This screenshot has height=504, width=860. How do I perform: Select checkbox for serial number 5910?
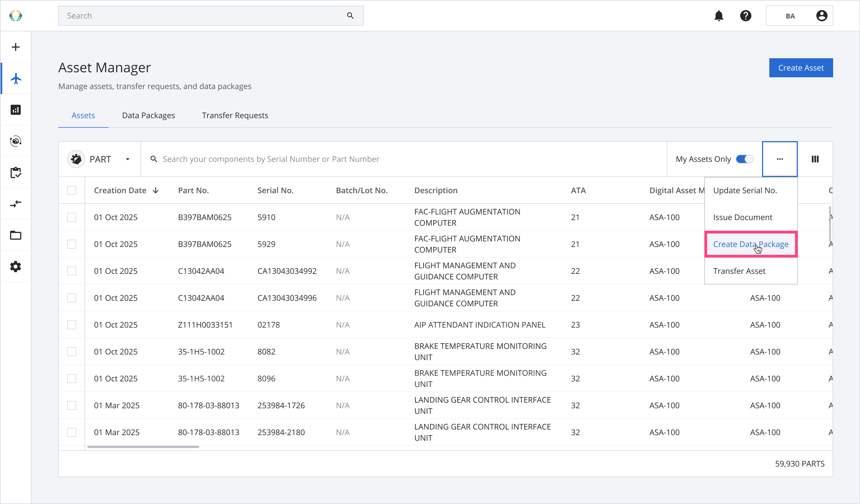tap(72, 217)
